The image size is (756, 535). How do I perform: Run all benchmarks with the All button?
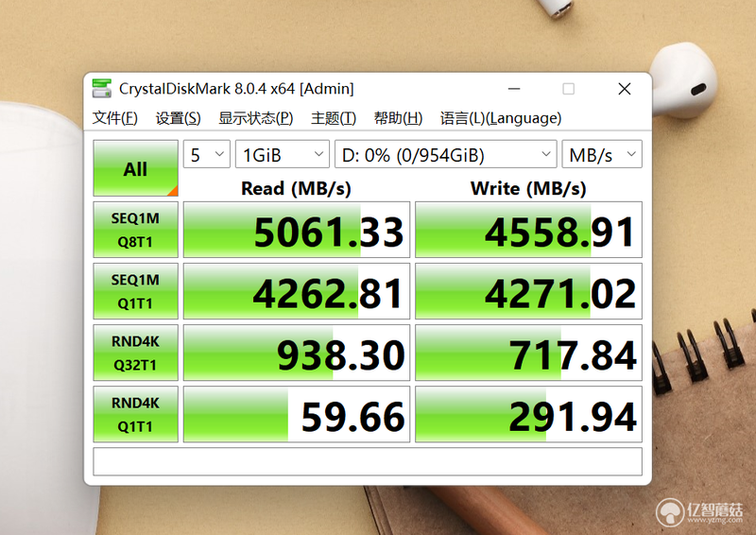coord(135,168)
